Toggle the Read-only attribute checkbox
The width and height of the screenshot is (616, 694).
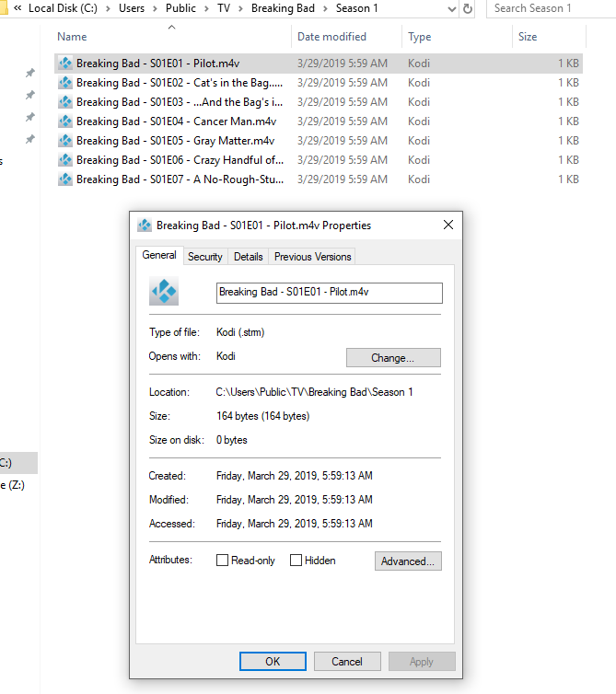pos(222,561)
